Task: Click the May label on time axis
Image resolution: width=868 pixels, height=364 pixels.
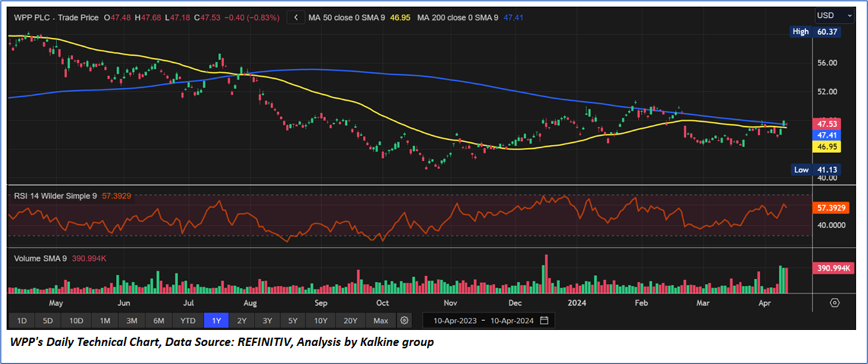Action: coord(56,302)
